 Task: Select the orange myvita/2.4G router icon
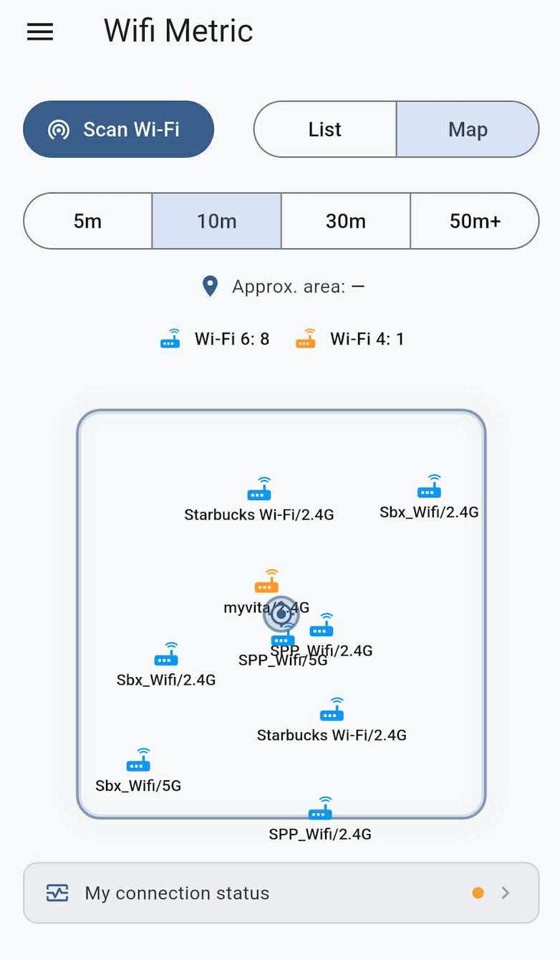267,581
